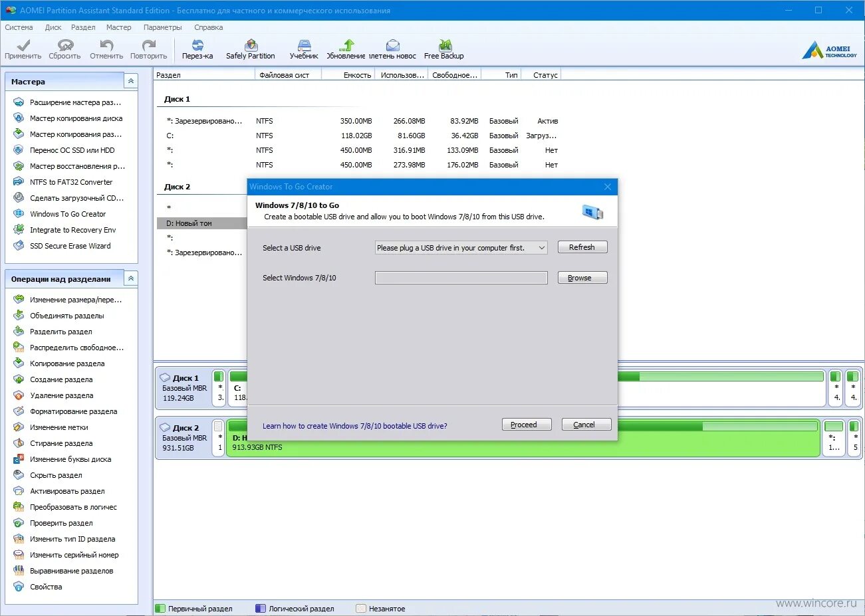Open the Tutorial (Учебник) toolbar icon

tap(304, 49)
